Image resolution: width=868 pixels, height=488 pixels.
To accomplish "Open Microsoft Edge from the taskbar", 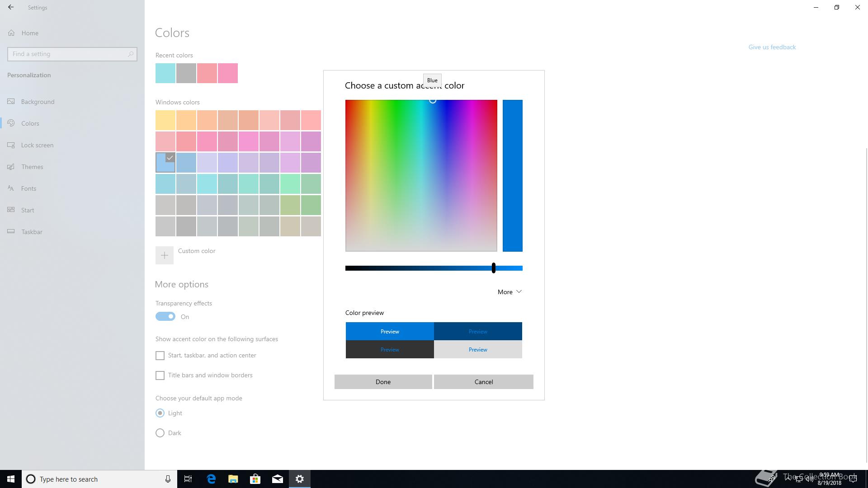I will pyautogui.click(x=211, y=479).
